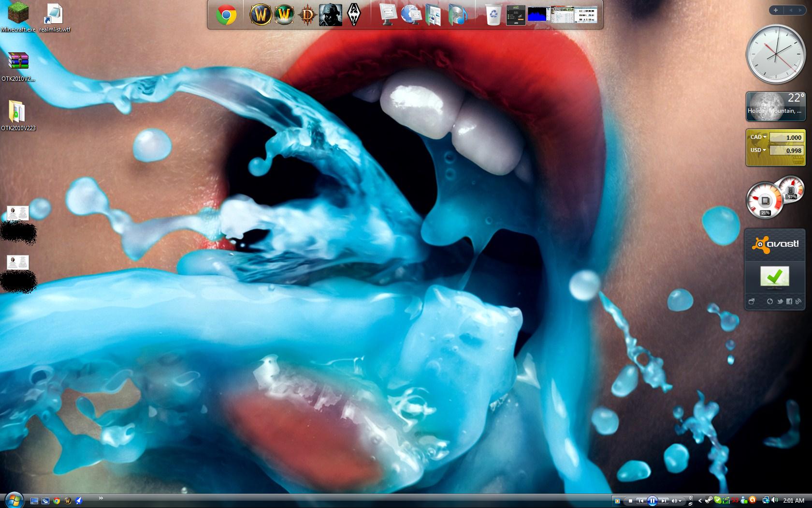Start Diablo III from the dock

pyautogui.click(x=308, y=15)
